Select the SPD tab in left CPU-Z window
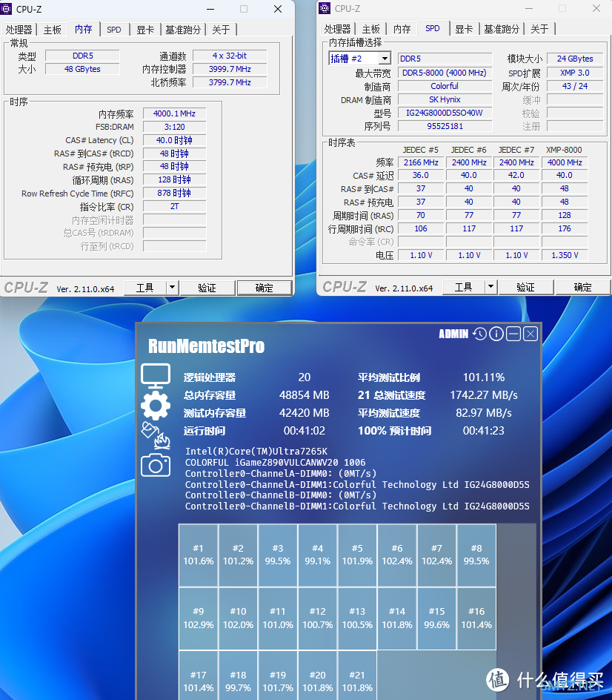612x700 pixels. [114, 30]
